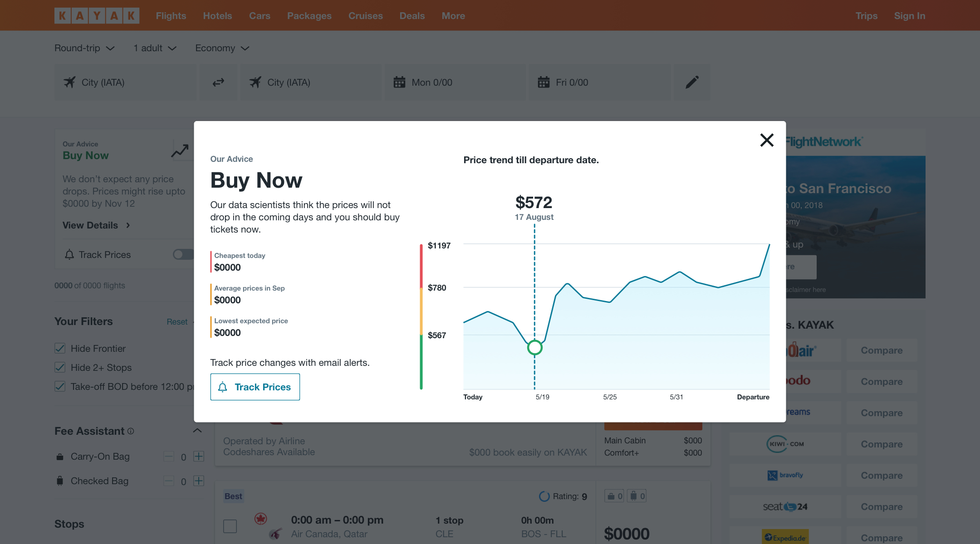Open the Hotels menu item
This screenshot has height=544, width=980.
(217, 16)
